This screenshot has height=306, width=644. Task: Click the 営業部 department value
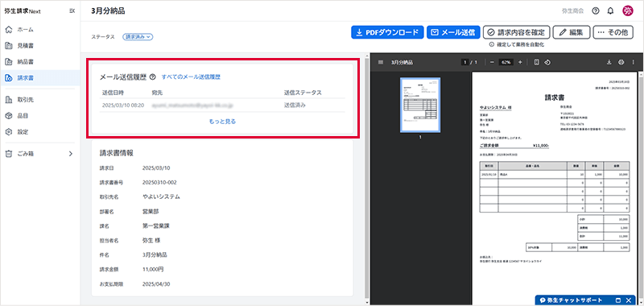click(x=151, y=212)
